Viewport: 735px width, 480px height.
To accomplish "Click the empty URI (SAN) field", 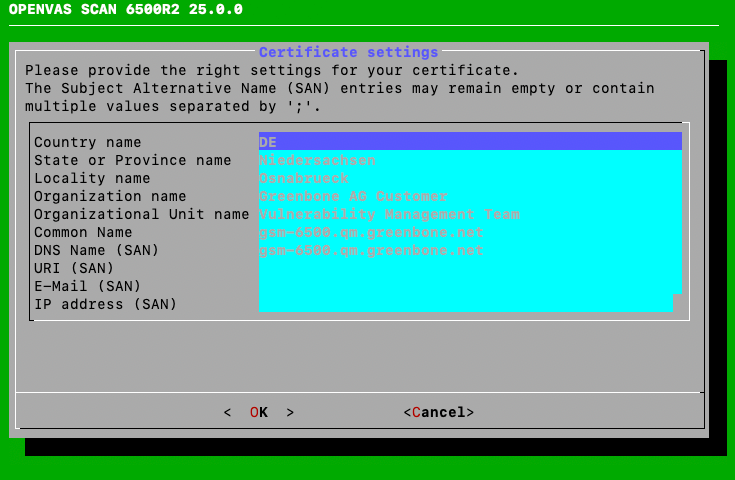I will tap(469, 268).
